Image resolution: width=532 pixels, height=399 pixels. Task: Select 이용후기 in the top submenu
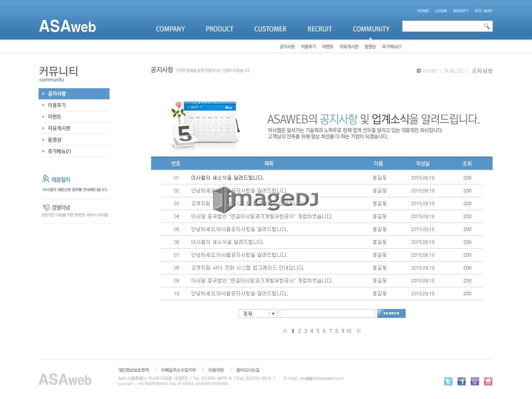[x=309, y=47]
